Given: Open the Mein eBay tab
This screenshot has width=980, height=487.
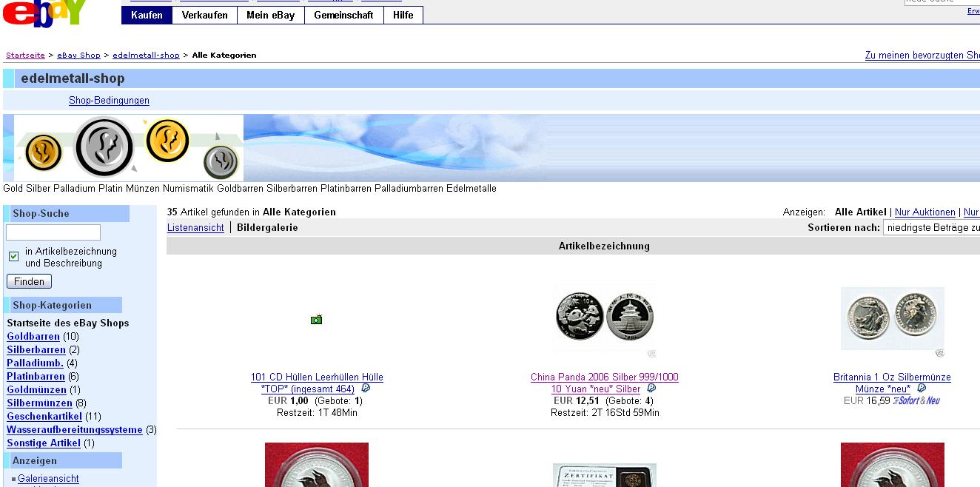Looking at the screenshot, I should tap(271, 15).
